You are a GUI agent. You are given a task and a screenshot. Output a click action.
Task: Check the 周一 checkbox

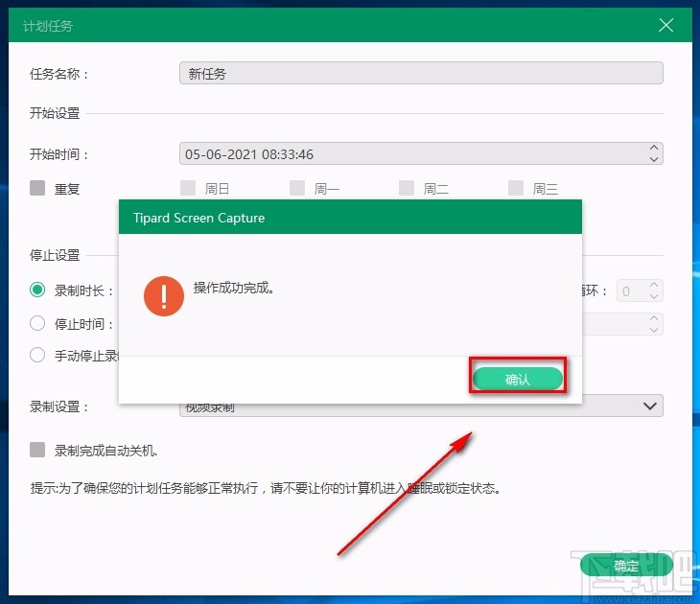(297, 188)
